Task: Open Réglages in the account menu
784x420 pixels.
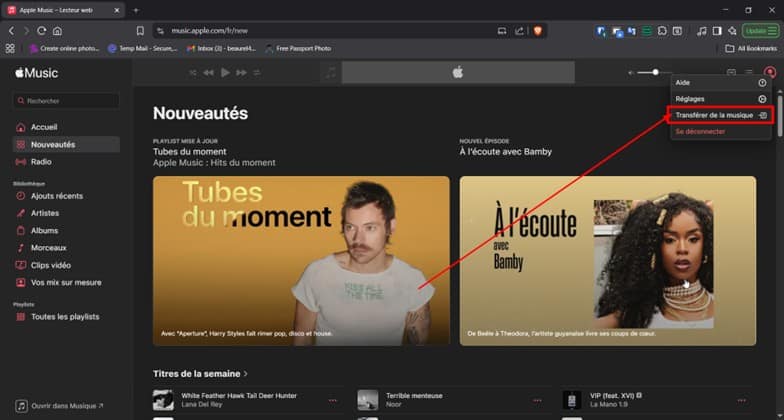Action: point(720,99)
